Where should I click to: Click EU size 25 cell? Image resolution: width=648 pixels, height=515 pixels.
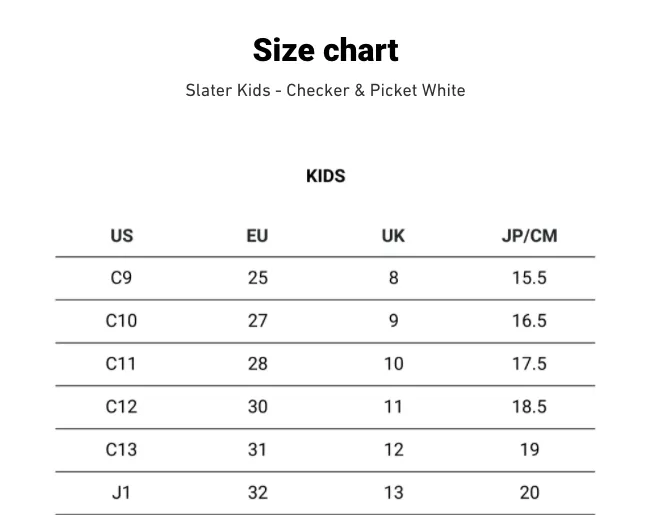pos(257,278)
